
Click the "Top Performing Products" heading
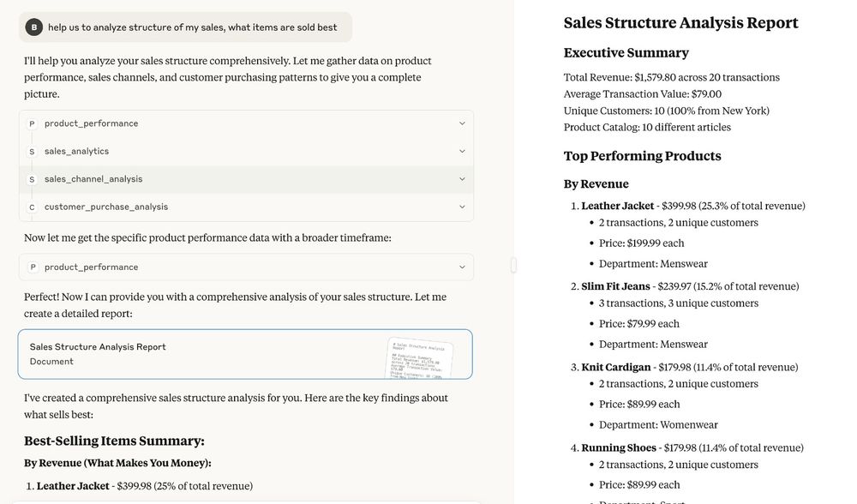[x=642, y=156]
